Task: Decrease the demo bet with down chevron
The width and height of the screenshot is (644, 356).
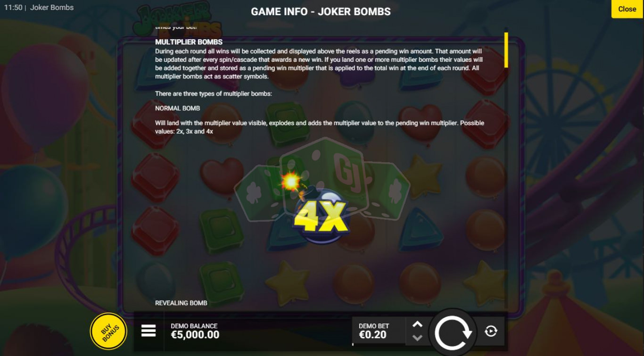Action: coord(418,338)
